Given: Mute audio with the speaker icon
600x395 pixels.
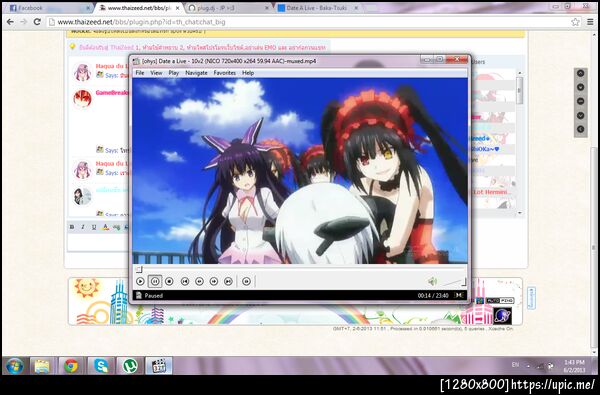Looking at the screenshot, I should pos(432,282).
